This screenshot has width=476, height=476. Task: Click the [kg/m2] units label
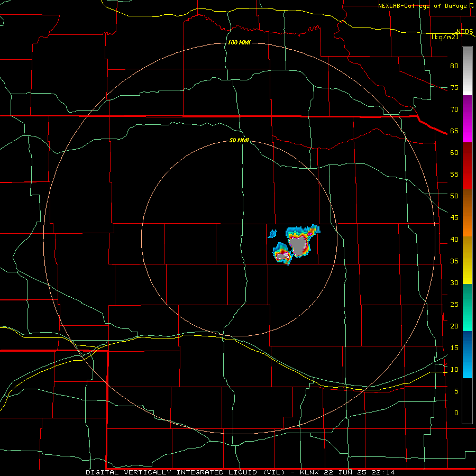tap(445, 37)
